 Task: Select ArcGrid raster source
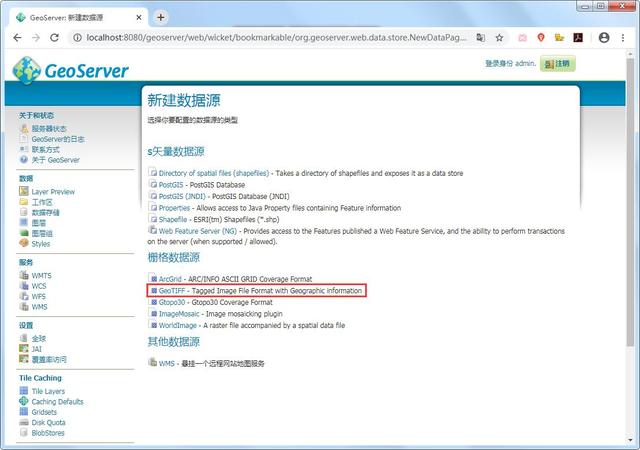click(170, 279)
